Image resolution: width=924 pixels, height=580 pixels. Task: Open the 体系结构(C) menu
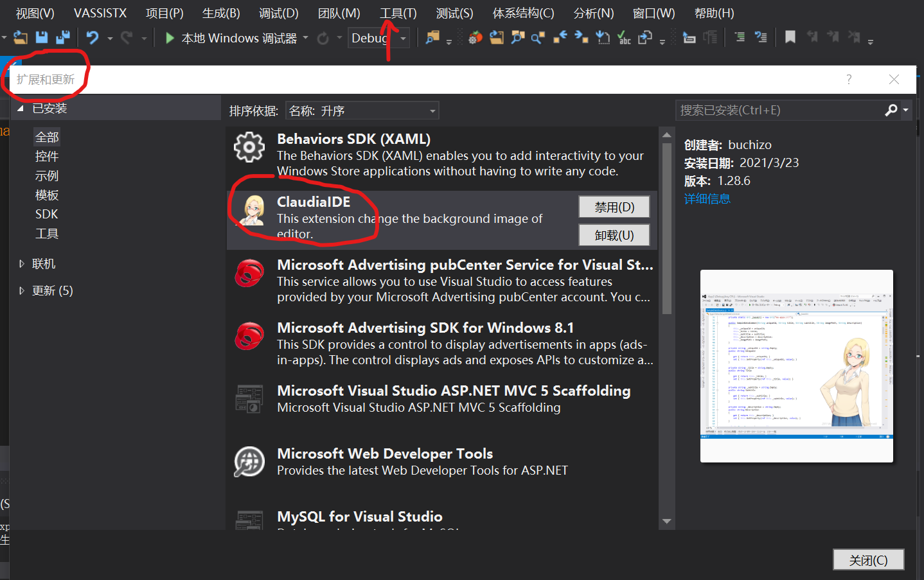524,13
